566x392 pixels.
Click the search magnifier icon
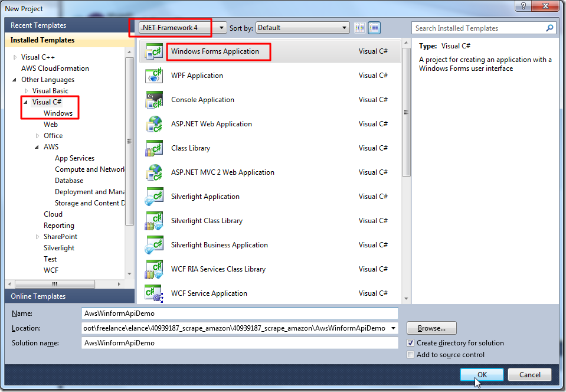pos(549,28)
